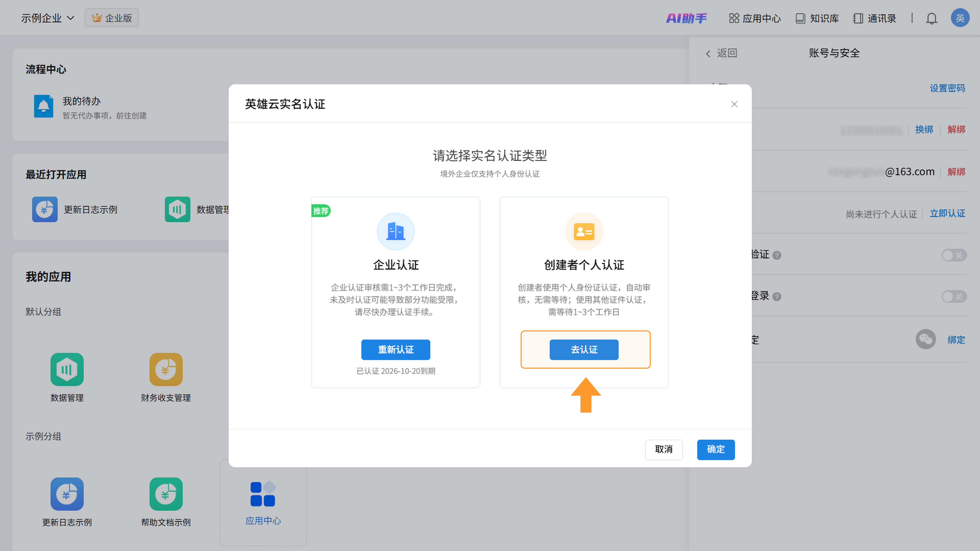Open 通讯录 in the top navigation
Viewport: 980px width, 551px height.
click(x=875, y=18)
